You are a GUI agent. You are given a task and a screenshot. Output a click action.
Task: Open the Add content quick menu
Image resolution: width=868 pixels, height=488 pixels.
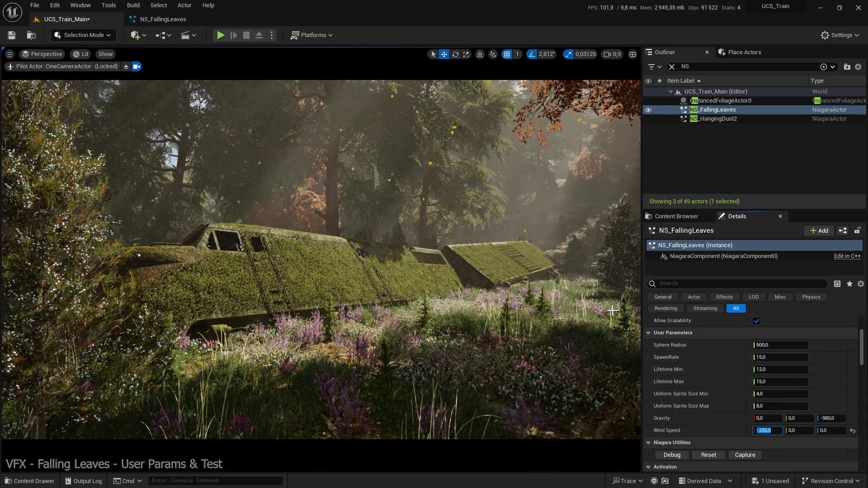pyautogui.click(x=138, y=35)
